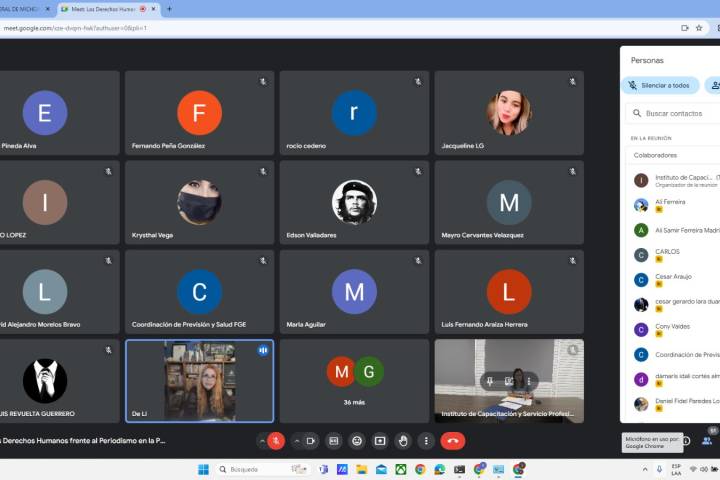This screenshot has width=720, height=480.
Task: Click the add people button
Action: point(713,86)
